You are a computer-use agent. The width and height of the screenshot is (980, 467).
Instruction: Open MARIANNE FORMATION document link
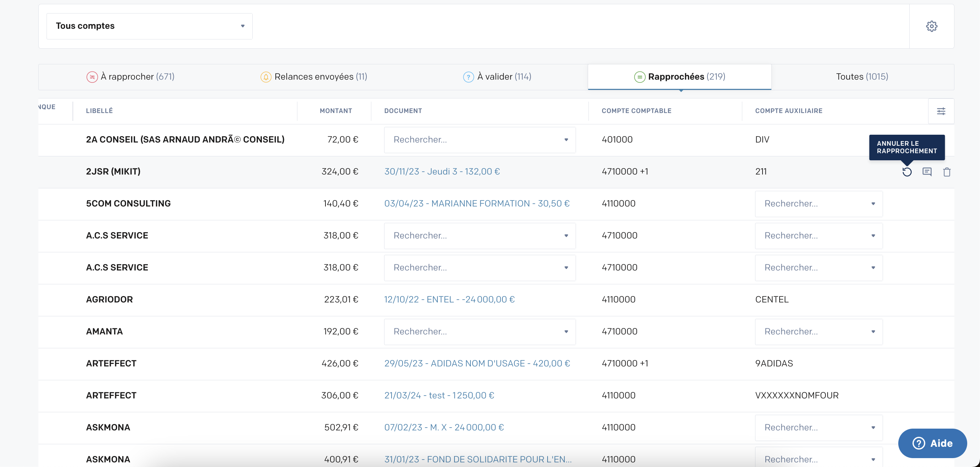tap(477, 204)
